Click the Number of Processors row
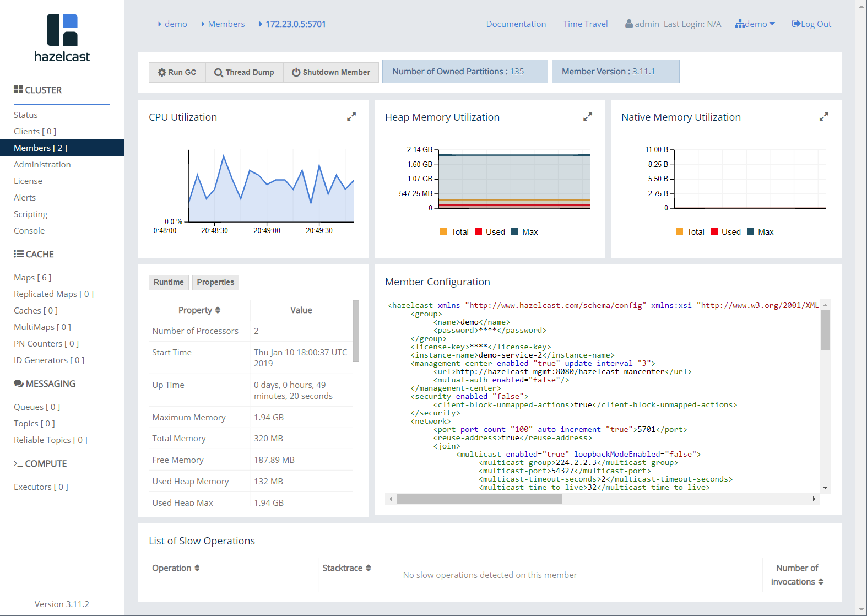This screenshot has height=616, width=867. [x=251, y=331]
